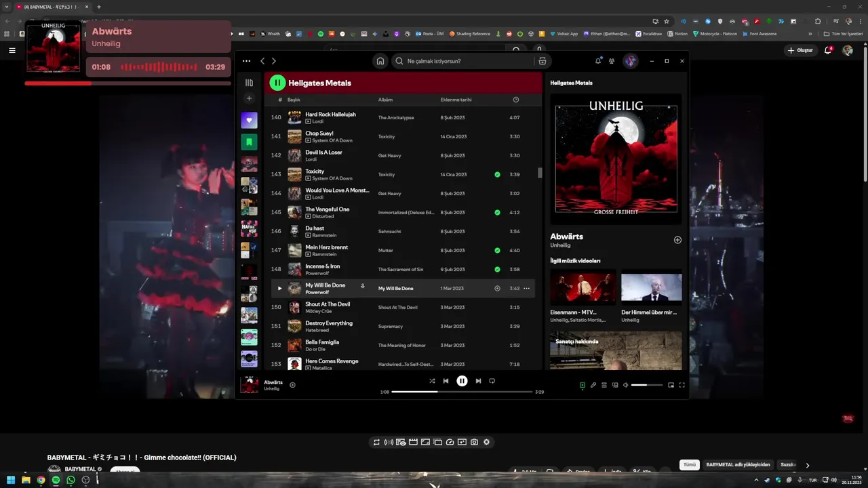
Task: Sort by Başlık column header
Action: click(294, 100)
